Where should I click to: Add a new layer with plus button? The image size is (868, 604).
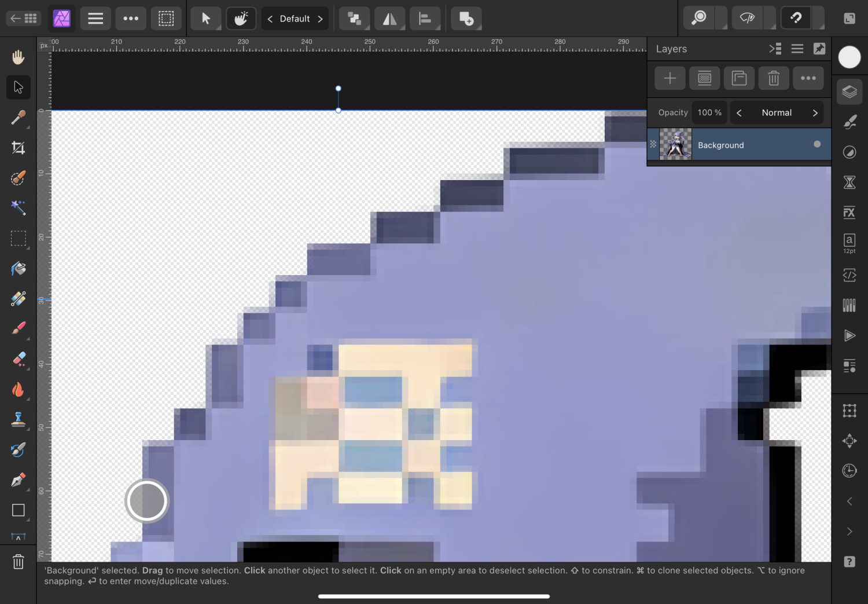670,78
